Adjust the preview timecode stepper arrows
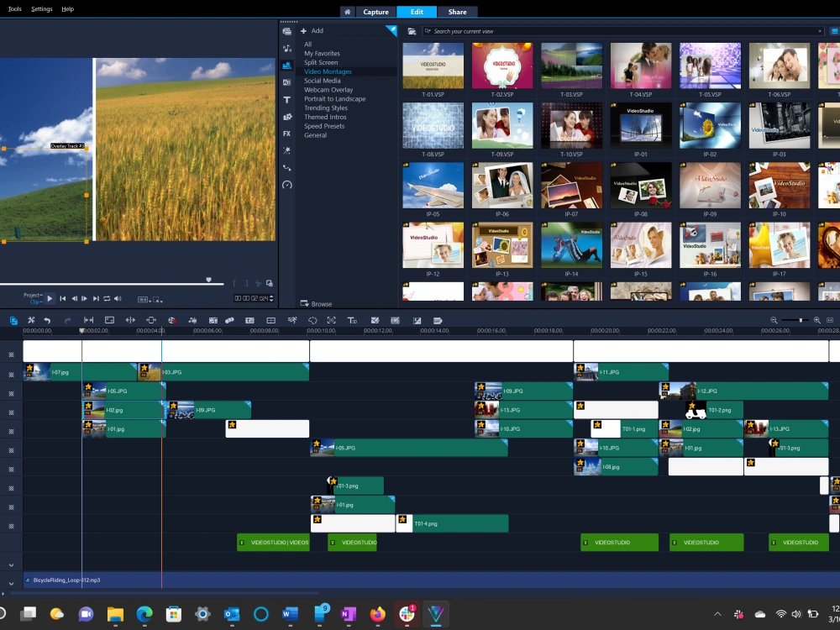The image size is (840, 630). pyautogui.click(x=271, y=298)
